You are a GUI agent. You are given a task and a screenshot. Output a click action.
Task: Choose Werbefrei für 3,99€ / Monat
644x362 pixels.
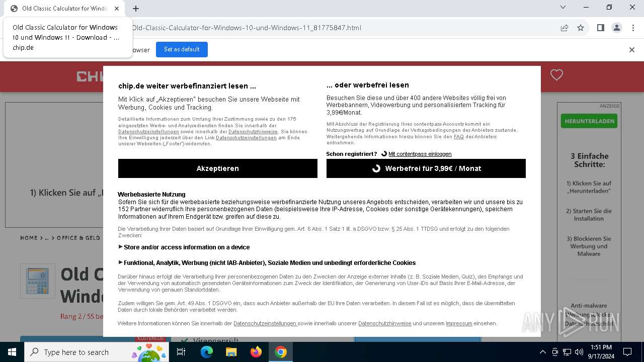point(426,168)
